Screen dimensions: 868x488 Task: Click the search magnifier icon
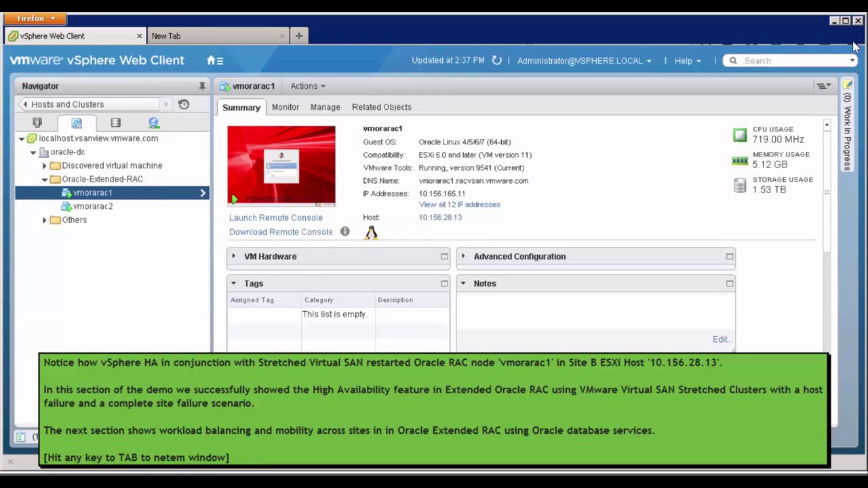coord(733,60)
